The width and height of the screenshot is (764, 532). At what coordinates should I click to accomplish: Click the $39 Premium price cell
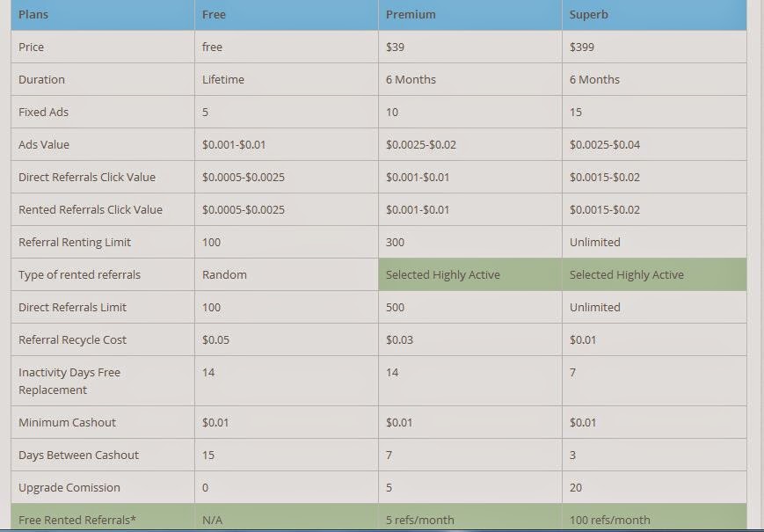[395, 47]
